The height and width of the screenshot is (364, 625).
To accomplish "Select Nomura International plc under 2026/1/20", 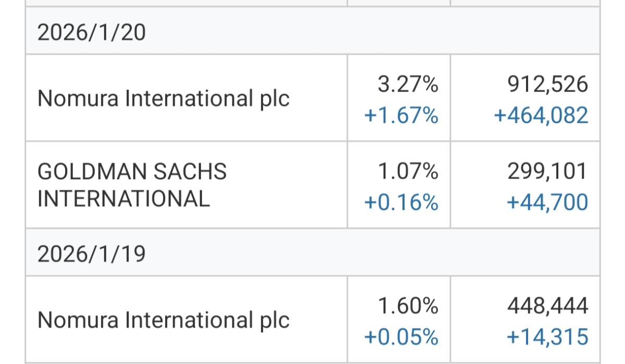I will coord(164,98).
